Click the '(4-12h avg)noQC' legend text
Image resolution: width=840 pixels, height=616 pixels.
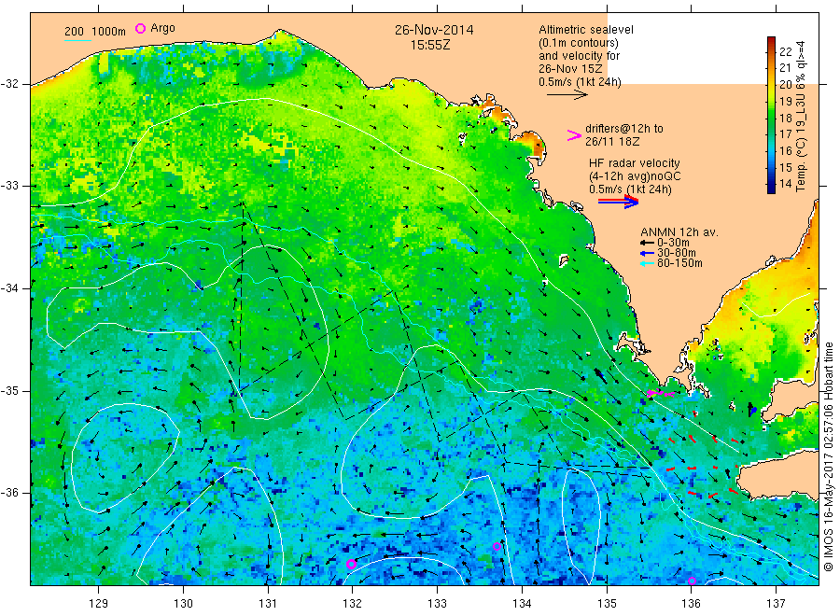point(635,176)
